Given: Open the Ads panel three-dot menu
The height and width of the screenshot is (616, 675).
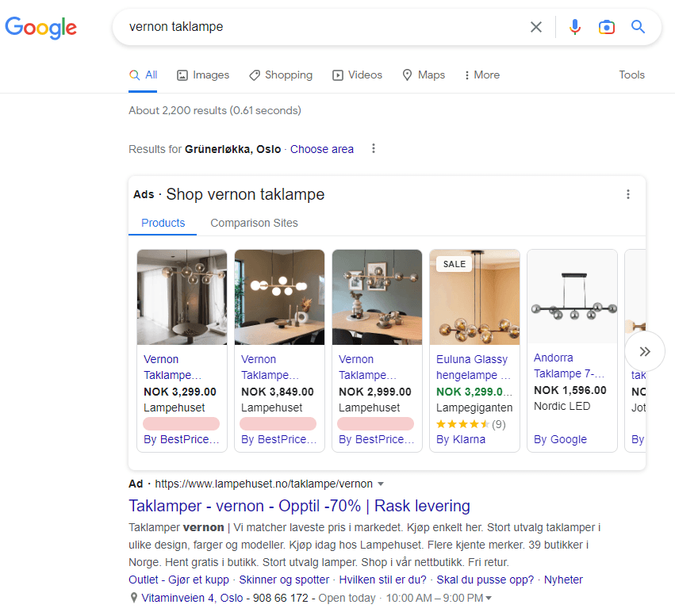Looking at the screenshot, I should (628, 194).
